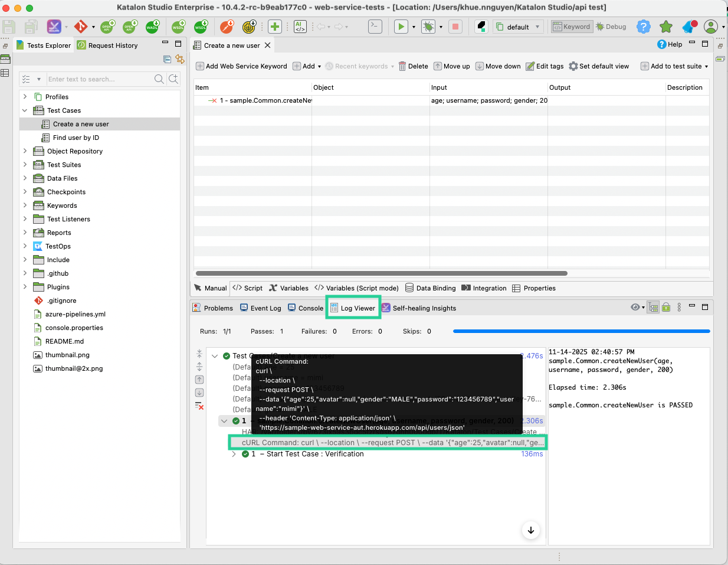The width and height of the screenshot is (728, 565).
Task: Toggle Keyword perspective button
Action: [x=571, y=27]
